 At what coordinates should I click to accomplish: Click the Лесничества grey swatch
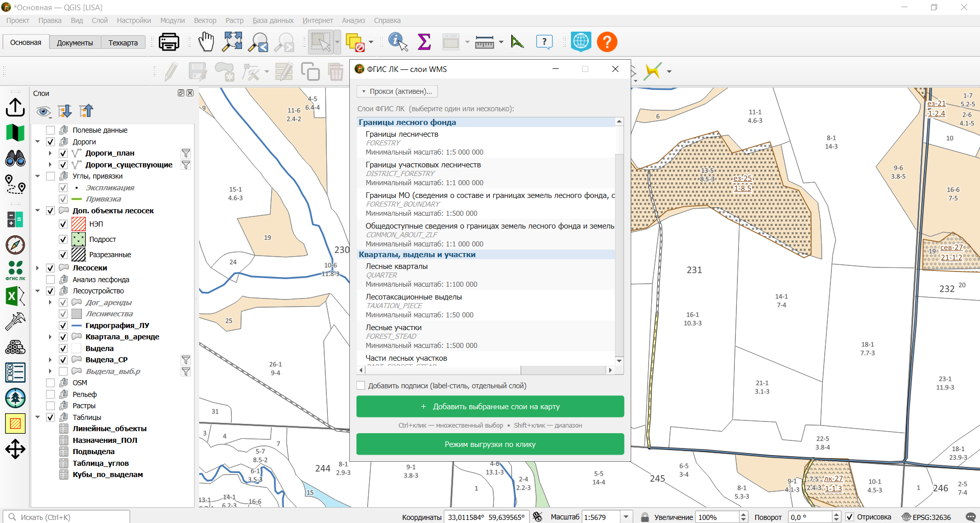pos(77,314)
